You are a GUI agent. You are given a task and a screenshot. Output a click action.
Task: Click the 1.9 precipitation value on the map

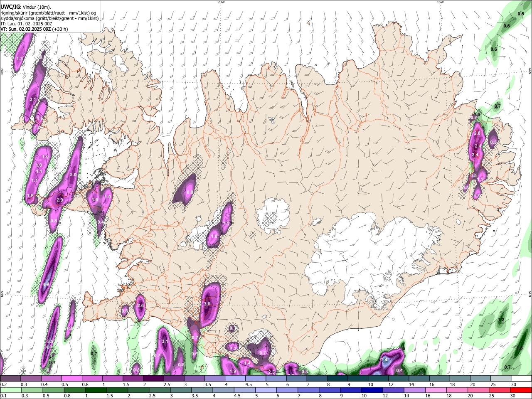(x=233, y=371)
